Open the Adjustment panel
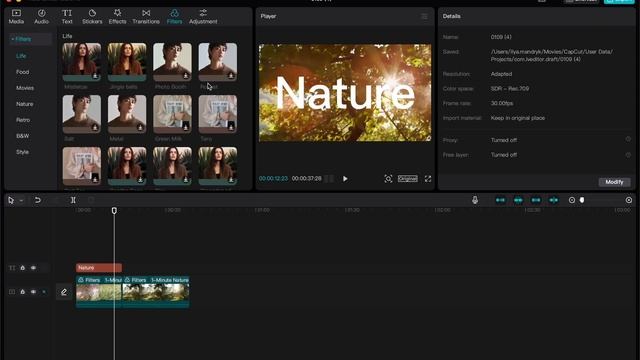 click(x=203, y=17)
